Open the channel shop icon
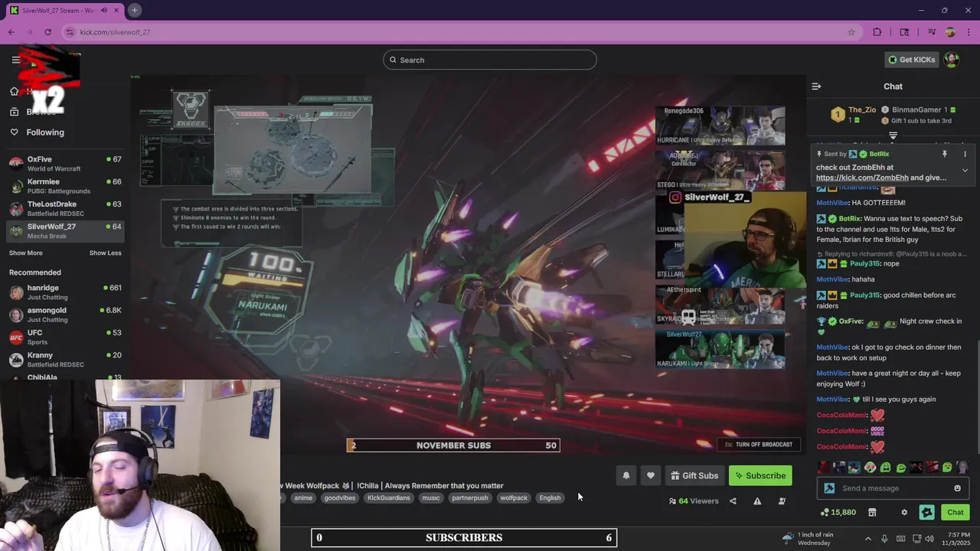 [872, 512]
